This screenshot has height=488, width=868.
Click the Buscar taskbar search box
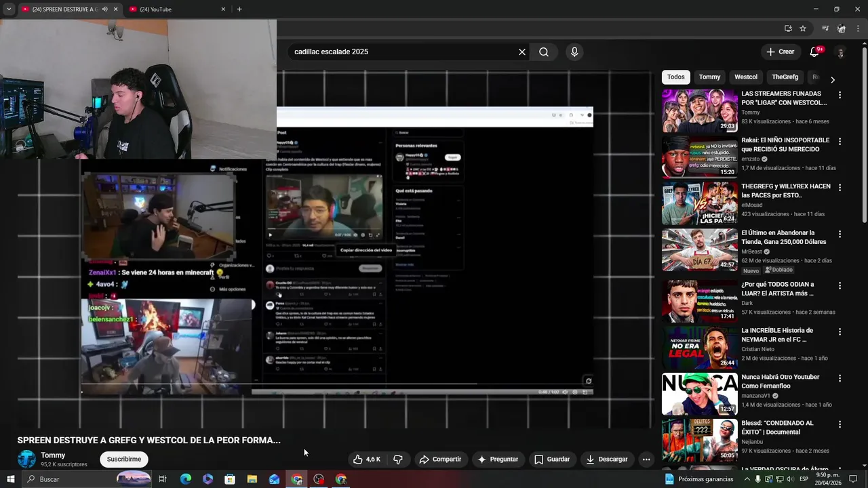click(x=87, y=479)
